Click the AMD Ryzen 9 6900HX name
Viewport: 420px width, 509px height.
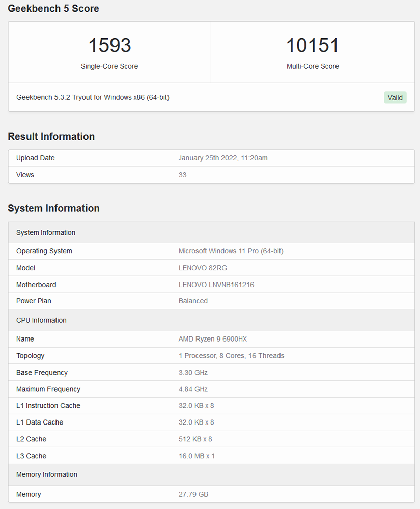pyautogui.click(x=212, y=339)
